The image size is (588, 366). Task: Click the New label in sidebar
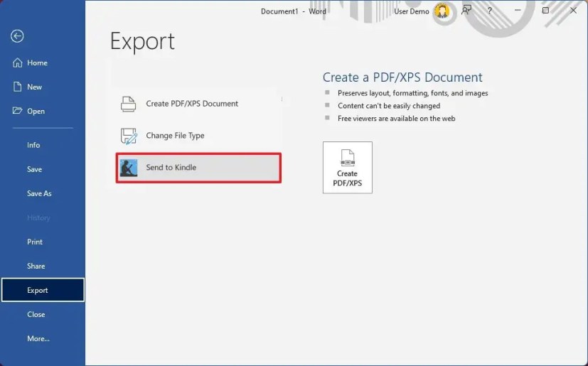[35, 87]
